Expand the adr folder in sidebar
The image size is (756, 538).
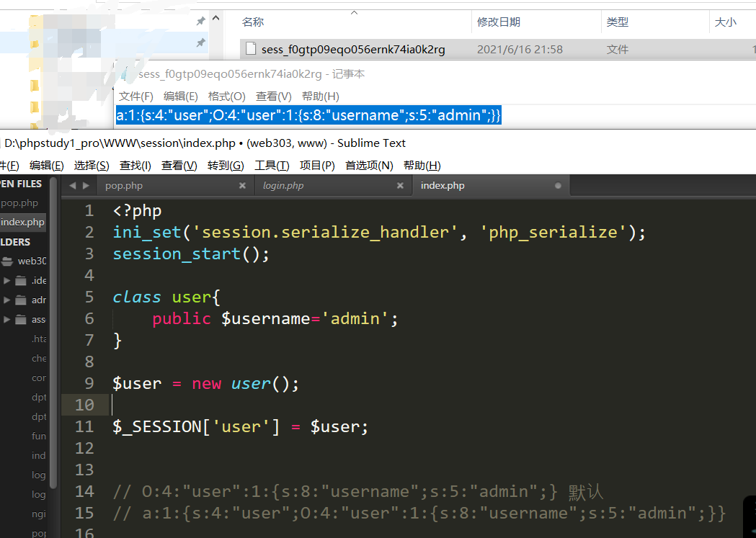point(6,300)
